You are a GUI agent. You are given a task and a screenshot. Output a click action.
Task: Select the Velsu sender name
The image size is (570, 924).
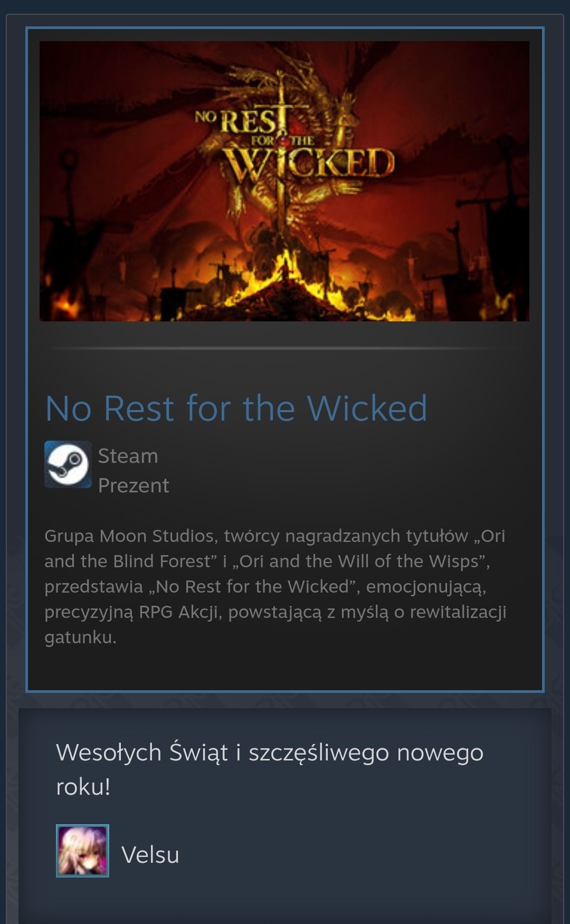(x=150, y=855)
